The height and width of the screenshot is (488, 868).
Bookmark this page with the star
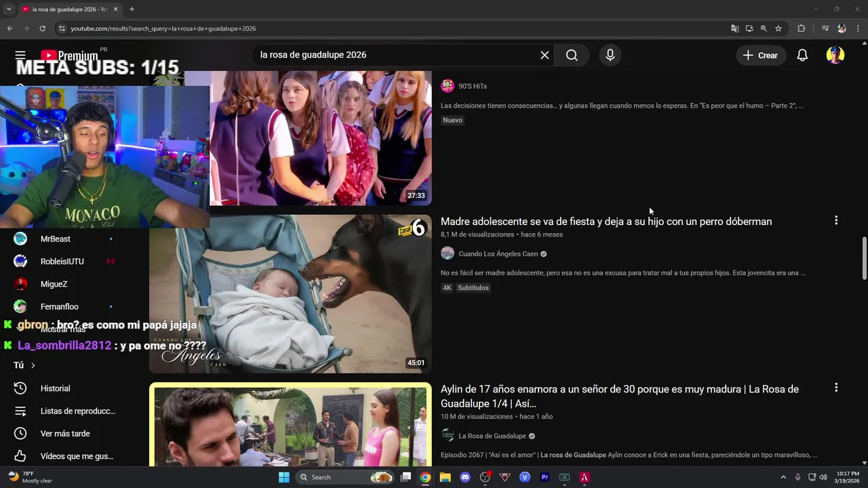click(778, 28)
